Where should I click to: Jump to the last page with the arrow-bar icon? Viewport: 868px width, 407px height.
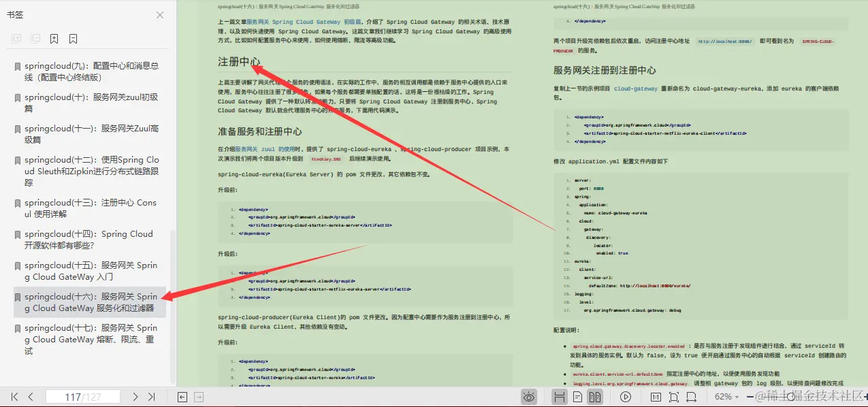coord(151,397)
